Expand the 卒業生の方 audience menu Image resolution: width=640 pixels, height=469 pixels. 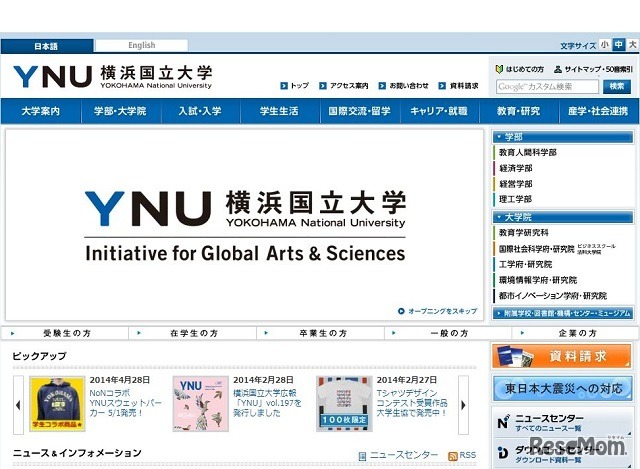[320, 333]
